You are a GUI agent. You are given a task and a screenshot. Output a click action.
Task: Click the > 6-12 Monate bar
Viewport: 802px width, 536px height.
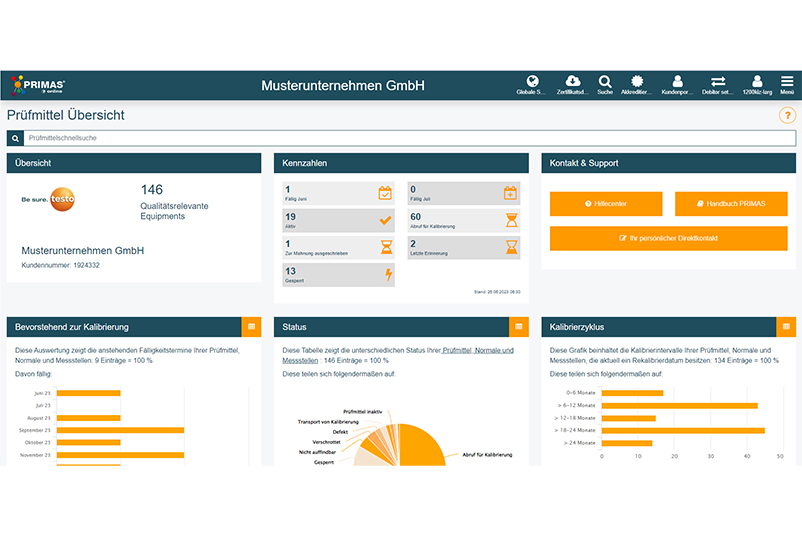(679, 406)
